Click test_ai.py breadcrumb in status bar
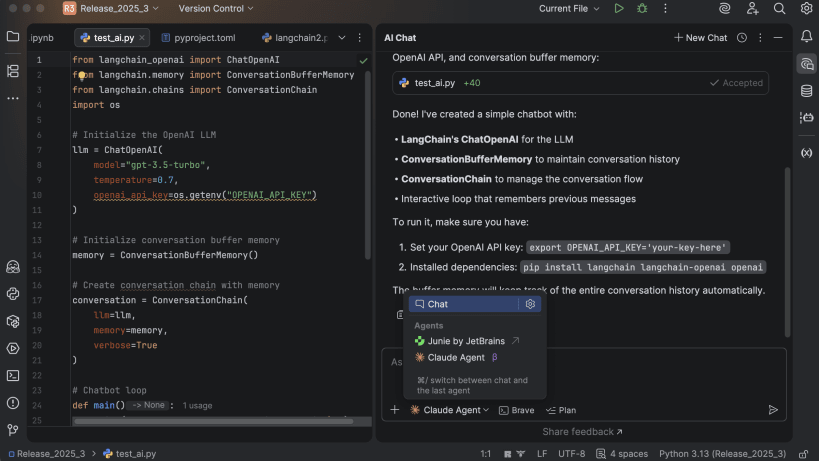 click(130, 454)
